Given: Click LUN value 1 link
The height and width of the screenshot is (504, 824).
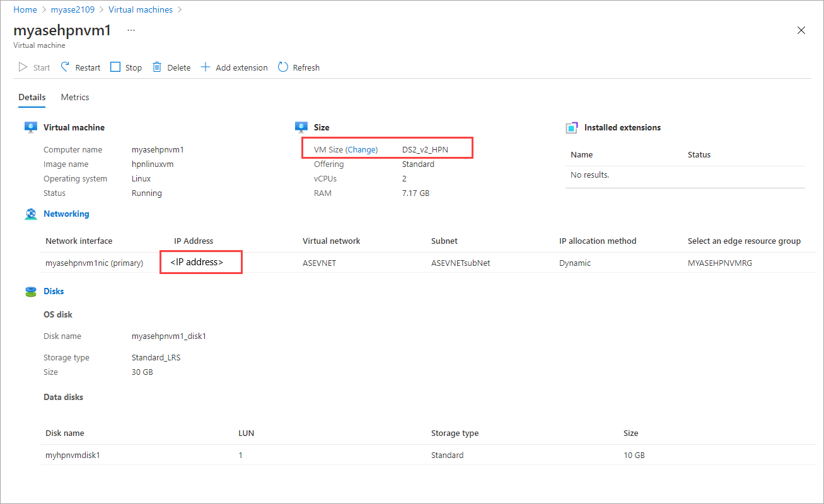Looking at the screenshot, I should [240, 455].
